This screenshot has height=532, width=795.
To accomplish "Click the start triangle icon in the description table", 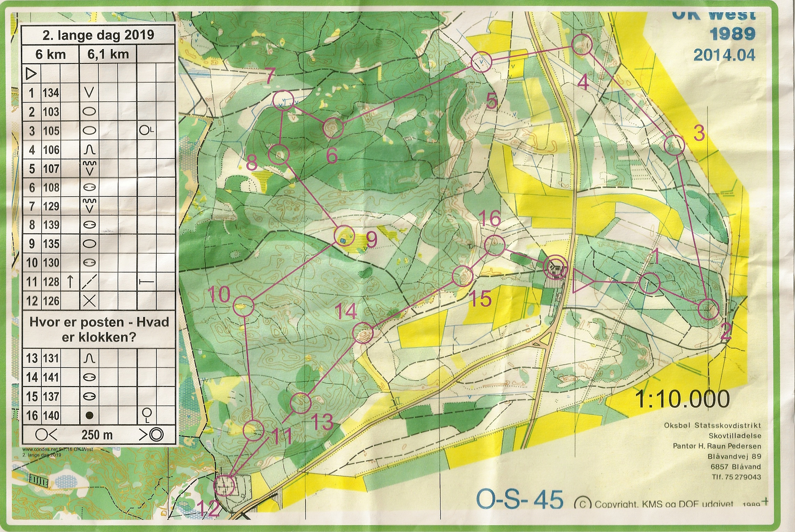I will click(x=31, y=74).
